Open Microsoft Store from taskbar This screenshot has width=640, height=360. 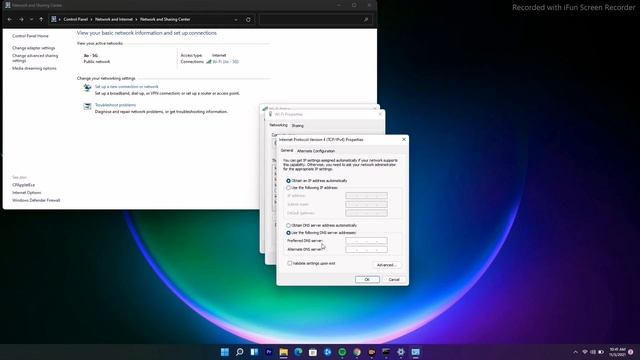pyautogui.click(x=313, y=352)
